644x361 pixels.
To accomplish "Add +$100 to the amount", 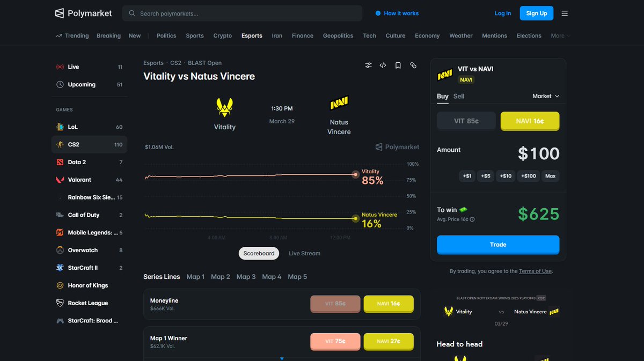I will (x=529, y=176).
